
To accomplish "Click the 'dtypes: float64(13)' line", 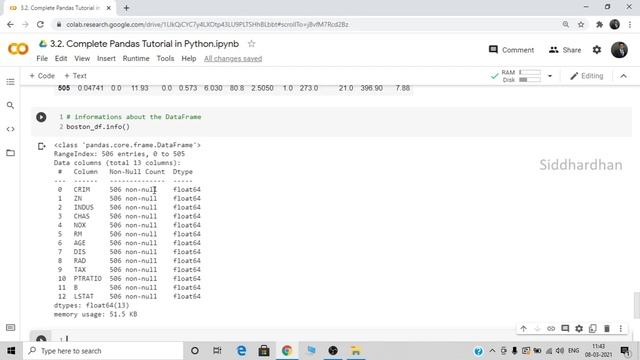I will click(x=91, y=305).
